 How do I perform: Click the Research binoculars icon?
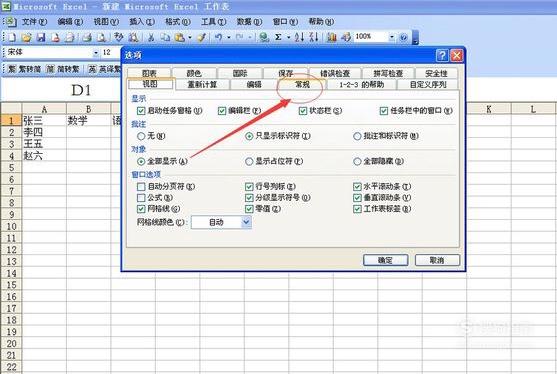coord(133,37)
